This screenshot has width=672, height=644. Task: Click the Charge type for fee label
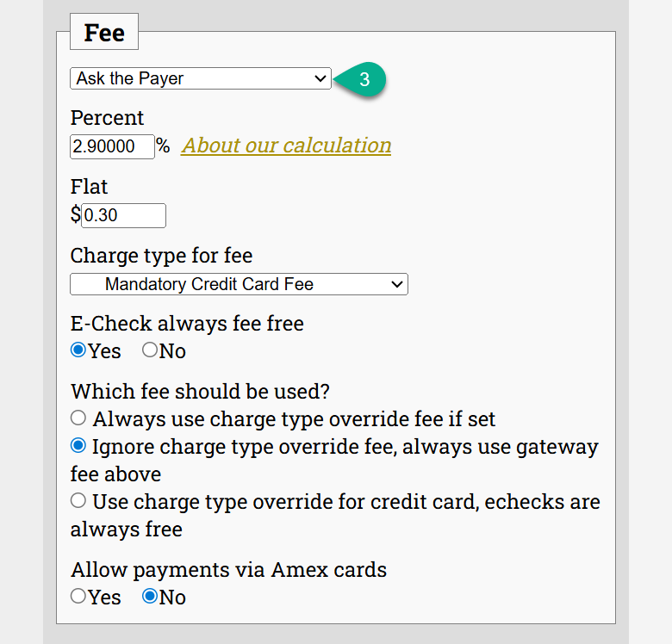point(162,256)
